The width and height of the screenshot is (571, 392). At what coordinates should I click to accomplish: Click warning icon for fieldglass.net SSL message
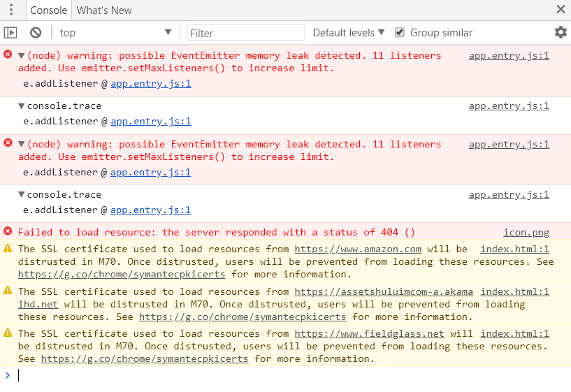8,333
